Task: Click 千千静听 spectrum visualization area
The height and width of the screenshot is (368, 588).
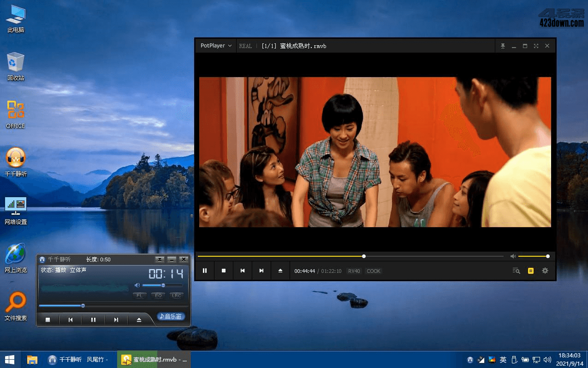Action: pos(85,288)
